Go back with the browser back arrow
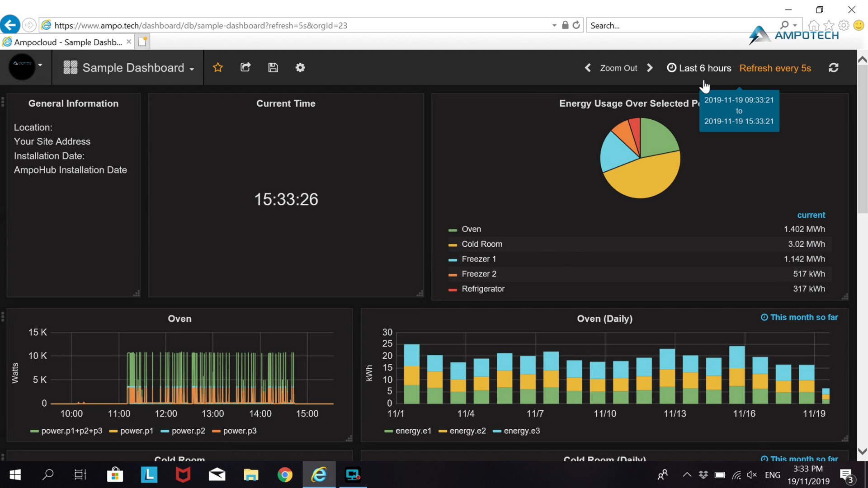The width and height of the screenshot is (868, 488). (x=10, y=25)
